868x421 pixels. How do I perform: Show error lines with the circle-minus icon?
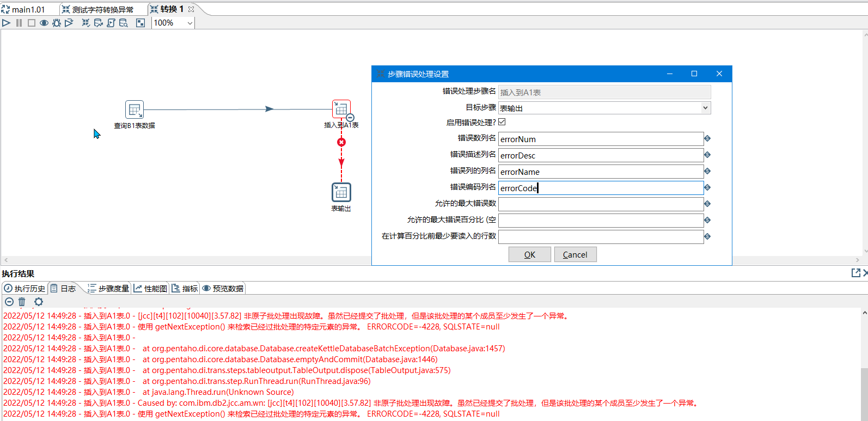[x=9, y=302]
